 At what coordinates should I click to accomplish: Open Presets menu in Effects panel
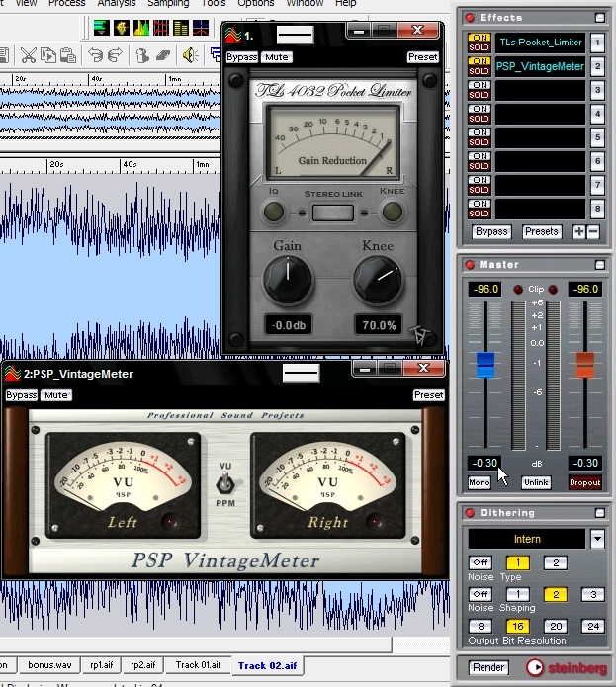[541, 231]
